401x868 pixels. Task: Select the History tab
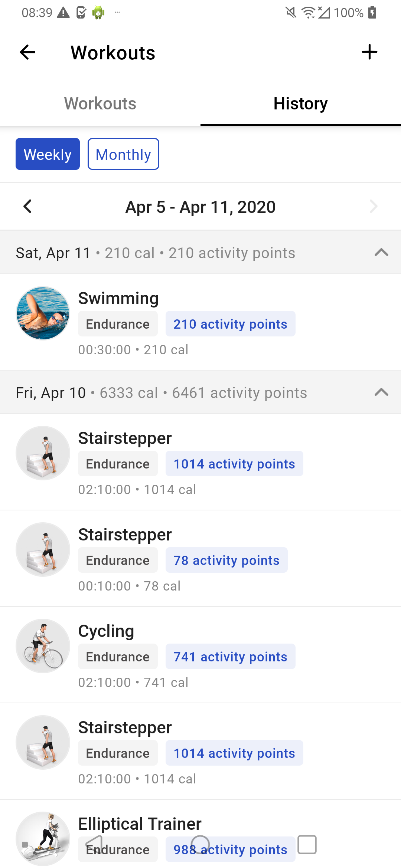300,103
